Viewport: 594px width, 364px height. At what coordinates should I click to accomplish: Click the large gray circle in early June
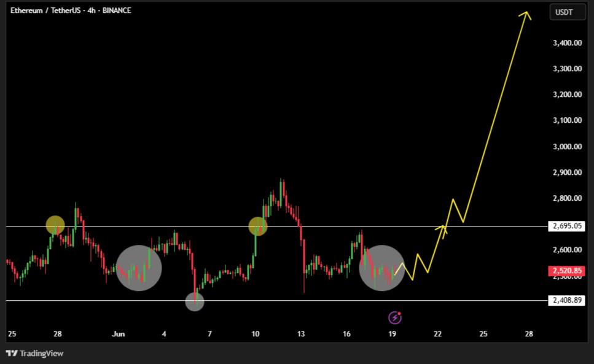click(x=139, y=268)
